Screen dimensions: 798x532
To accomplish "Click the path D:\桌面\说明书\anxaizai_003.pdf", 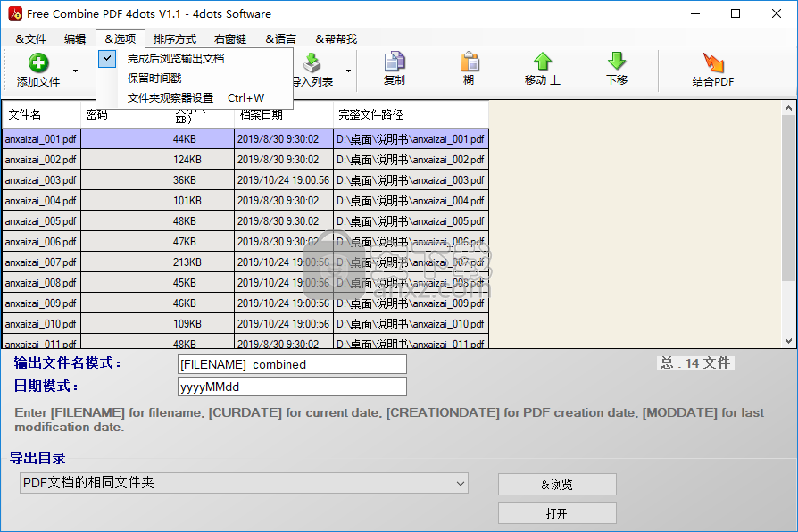I will tap(411, 180).
